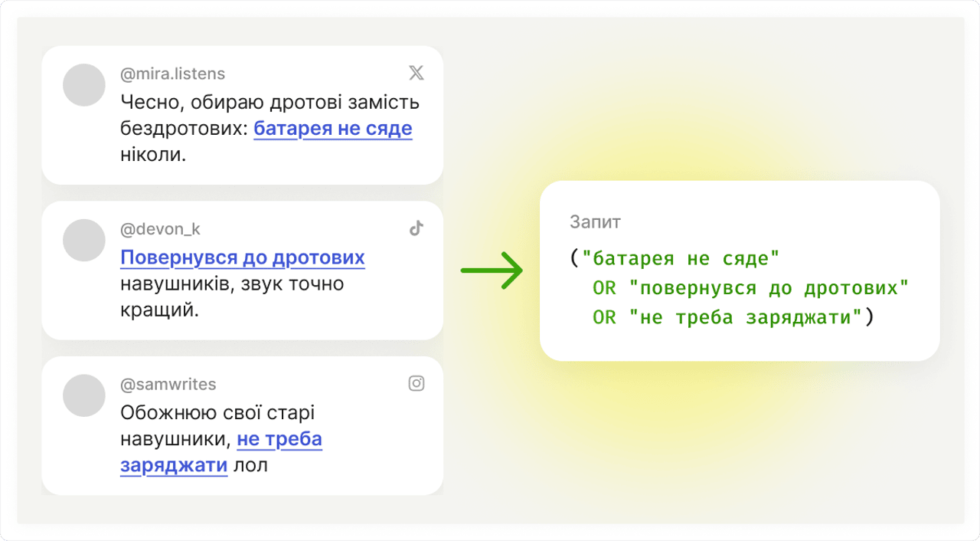Click the text "навушників, звук точно"

click(233, 284)
